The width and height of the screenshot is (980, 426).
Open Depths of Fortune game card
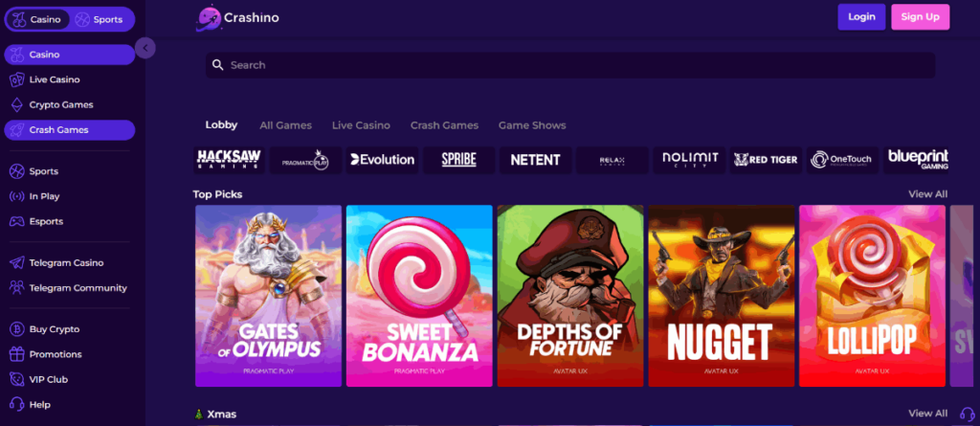[570, 296]
